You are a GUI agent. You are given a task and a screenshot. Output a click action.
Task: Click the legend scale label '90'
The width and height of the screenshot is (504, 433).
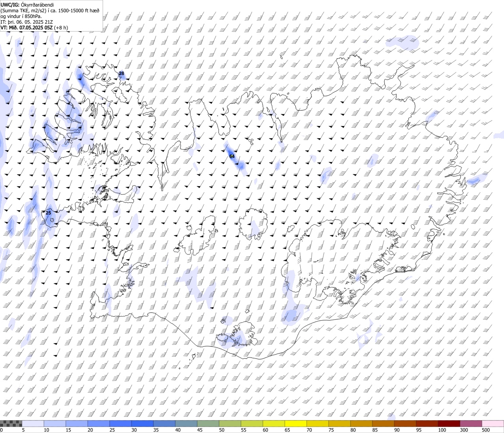point(397,430)
